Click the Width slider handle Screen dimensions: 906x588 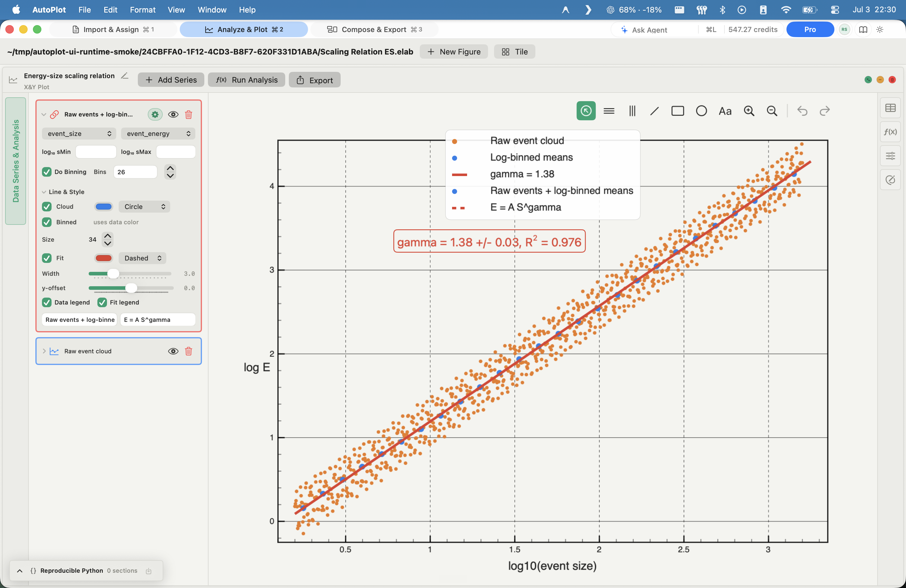coord(113,273)
